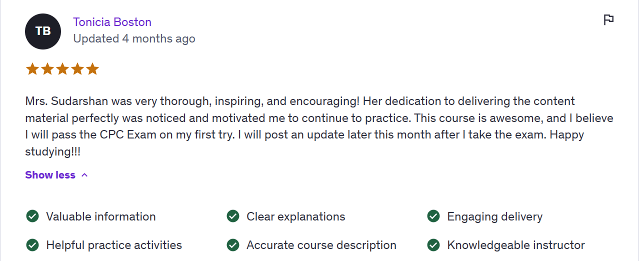Screen dimensions: 644x261
Task: Click the third star in the rating
Action: 62,69
